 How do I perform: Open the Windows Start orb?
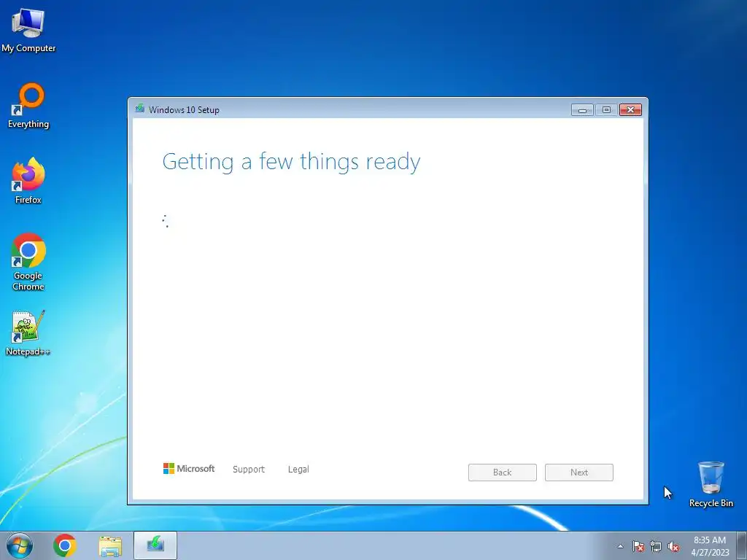[20, 545]
